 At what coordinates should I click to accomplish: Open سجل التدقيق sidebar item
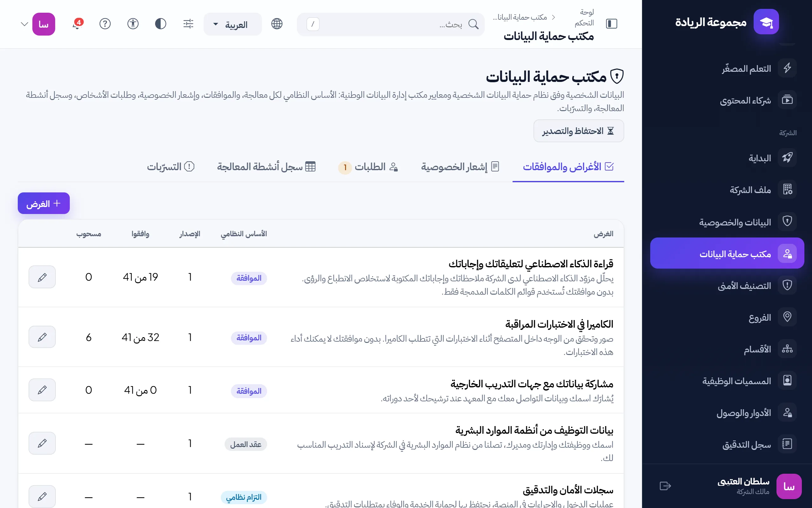[x=727, y=444]
